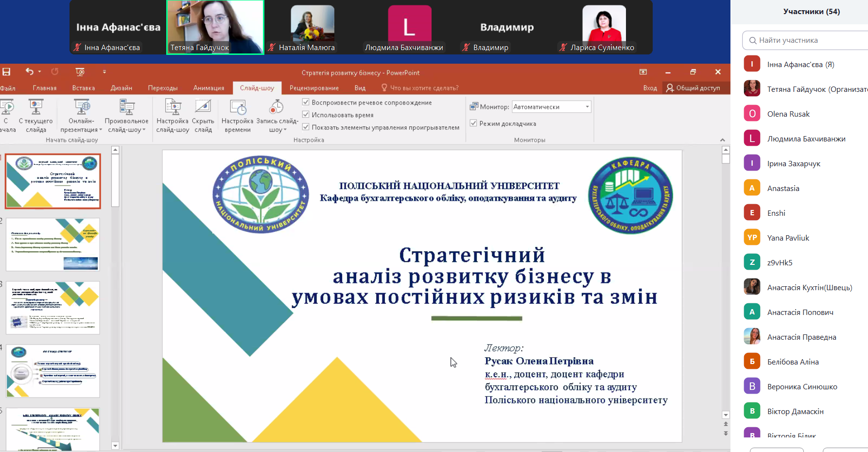Click the Save icon in title bar
Image resolution: width=868 pixels, height=452 pixels.
coord(6,72)
